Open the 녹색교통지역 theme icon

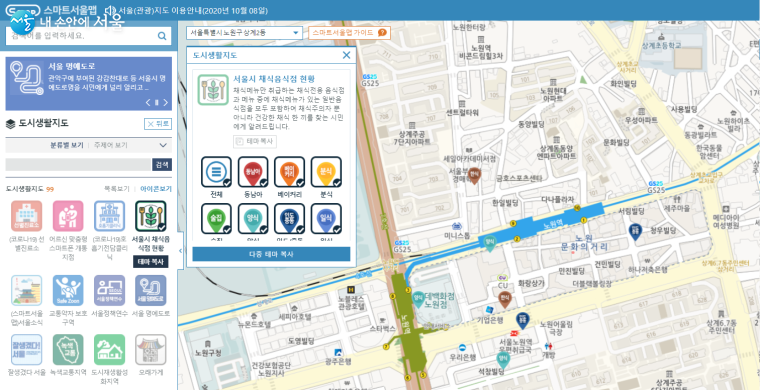[x=68, y=349]
